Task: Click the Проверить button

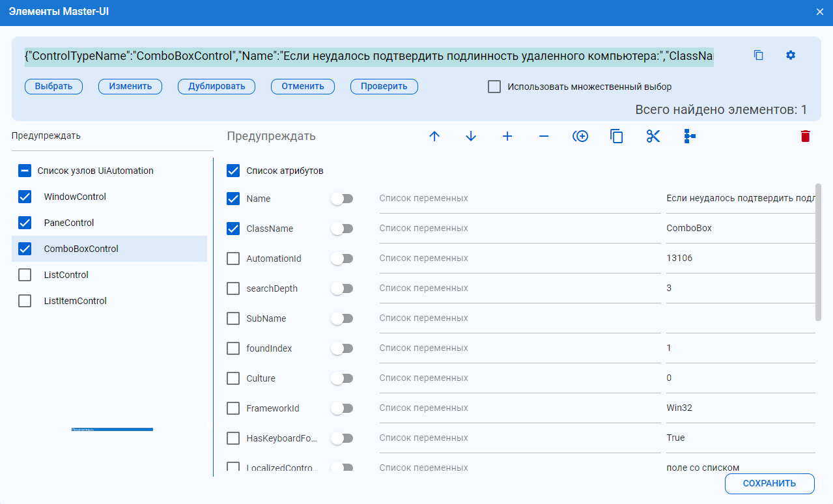Action: pyautogui.click(x=384, y=87)
